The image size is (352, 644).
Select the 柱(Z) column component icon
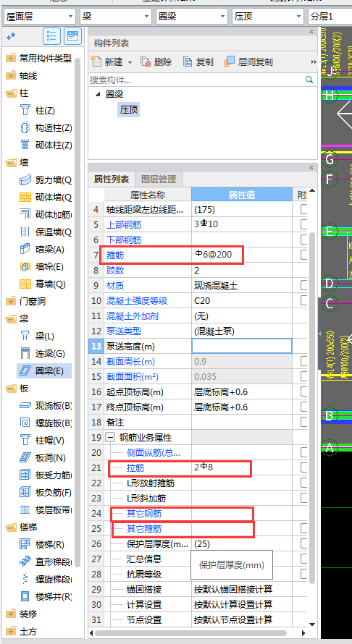pos(25,110)
